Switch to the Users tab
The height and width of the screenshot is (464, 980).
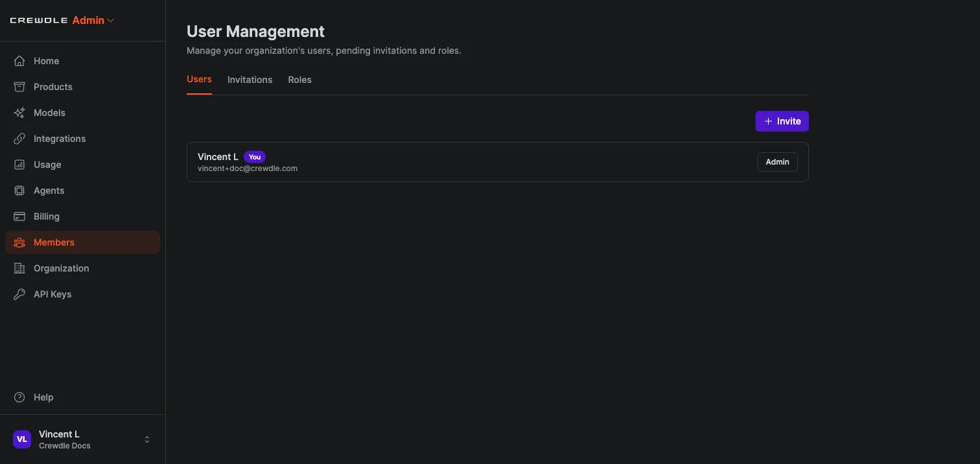click(x=199, y=79)
